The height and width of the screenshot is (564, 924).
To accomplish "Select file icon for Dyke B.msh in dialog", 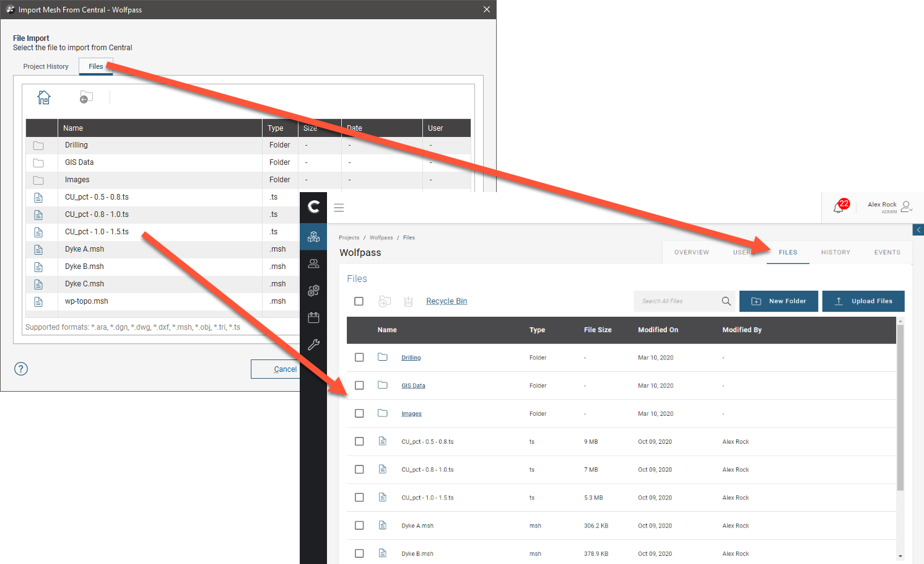I will (38, 267).
